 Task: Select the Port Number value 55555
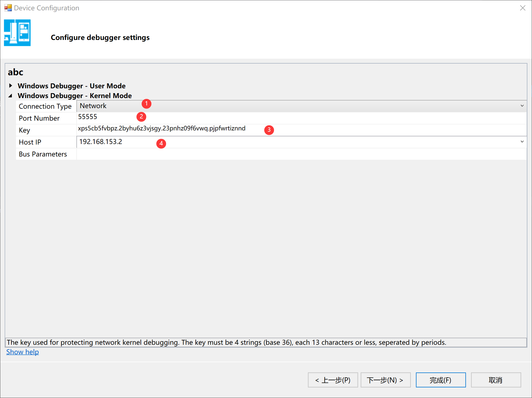click(x=88, y=117)
